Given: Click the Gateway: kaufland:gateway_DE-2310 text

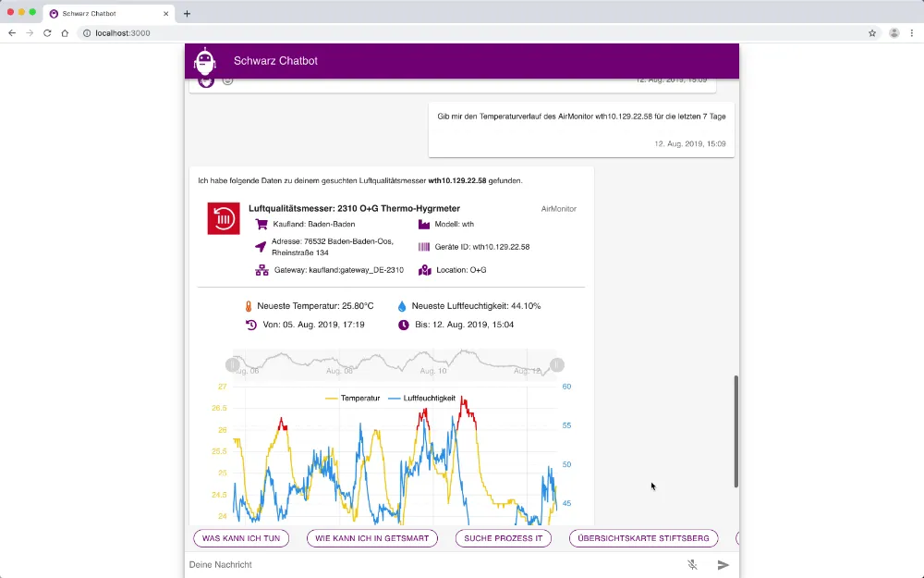Looking at the screenshot, I should (339, 270).
